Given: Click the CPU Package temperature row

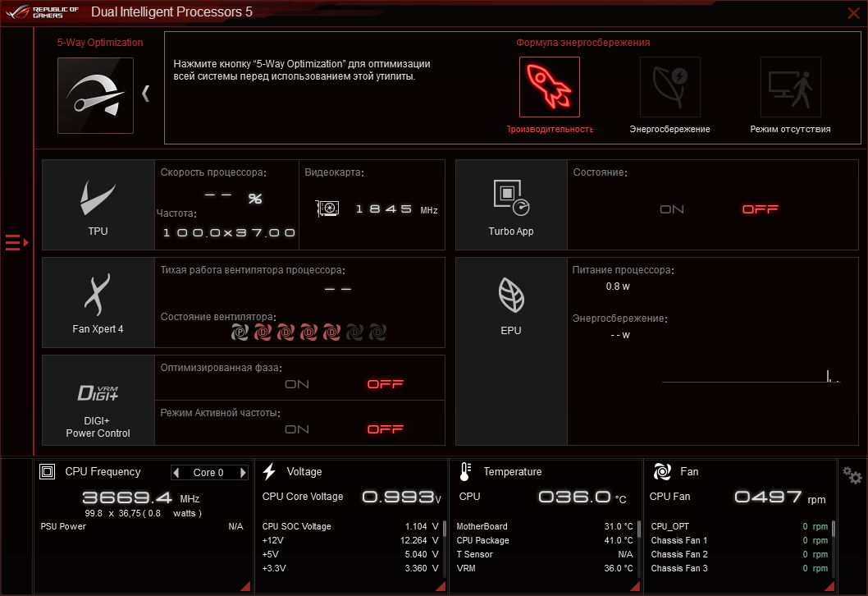Looking at the screenshot, I should [x=545, y=540].
